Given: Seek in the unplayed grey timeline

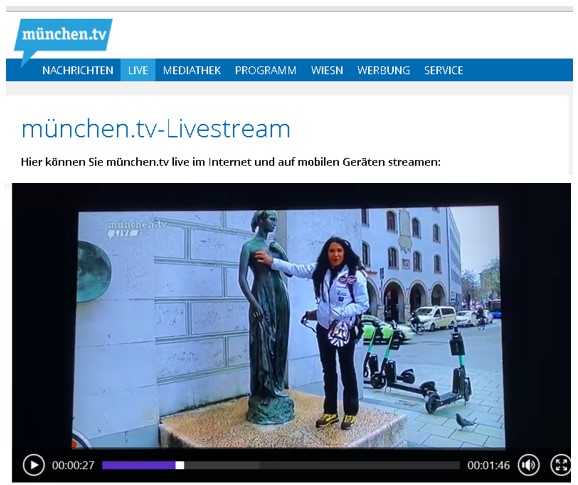Looking at the screenshot, I should tap(322, 465).
